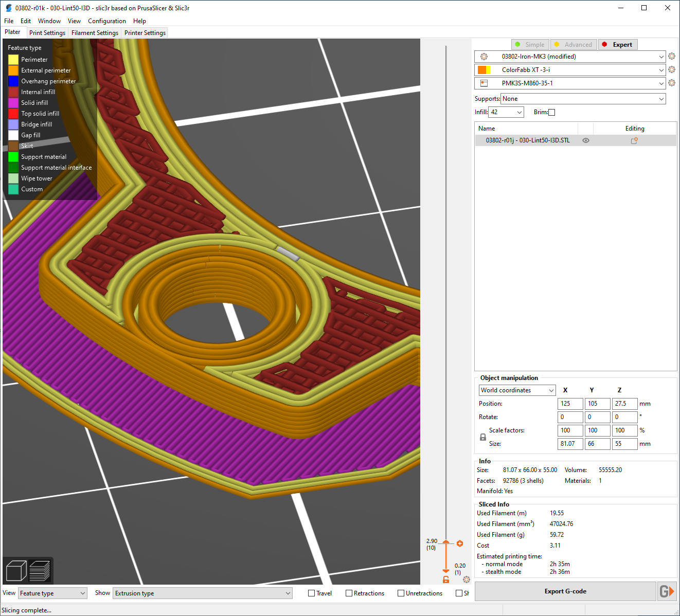The width and height of the screenshot is (680, 616).
Task: Enable the Brim checkbox
Action: tap(552, 112)
